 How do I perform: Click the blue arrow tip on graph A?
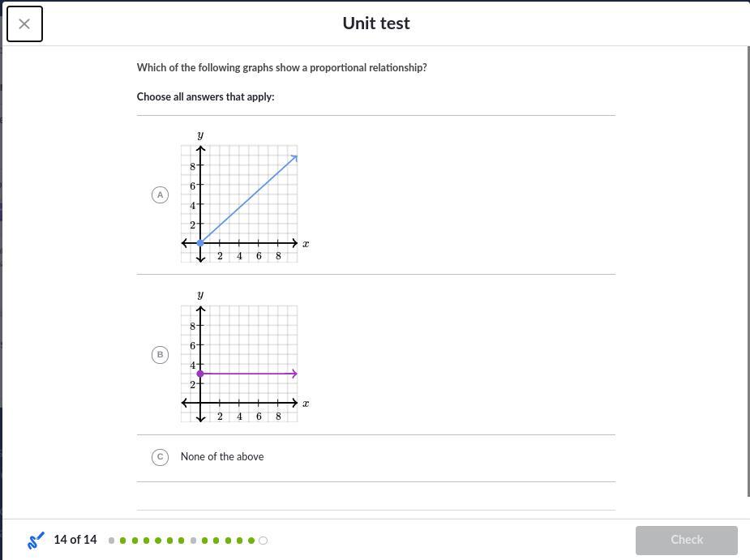pos(294,158)
